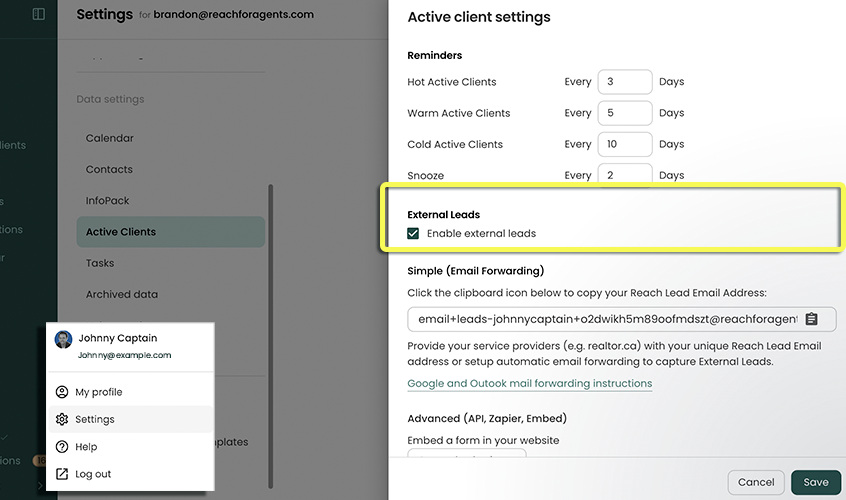Click the Hot Active Clients days field
Image resolution: width=846 pixels, height=500 pixels.
coord(624,82)
